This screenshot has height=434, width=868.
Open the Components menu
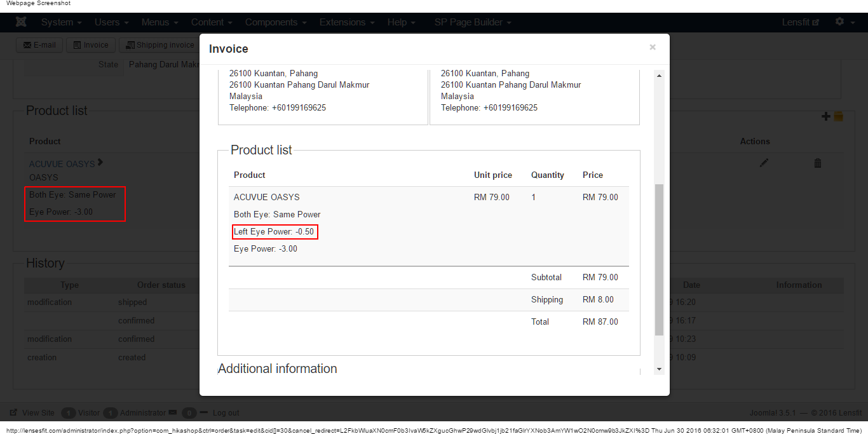point(276,22)
